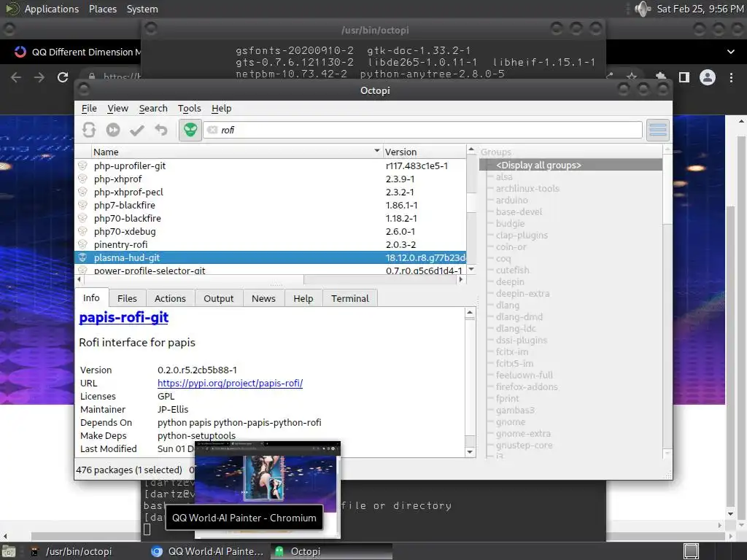Open the Chromium three-dot menu
The width and height of the screenshot is (747, 560).
pos(731,77)
